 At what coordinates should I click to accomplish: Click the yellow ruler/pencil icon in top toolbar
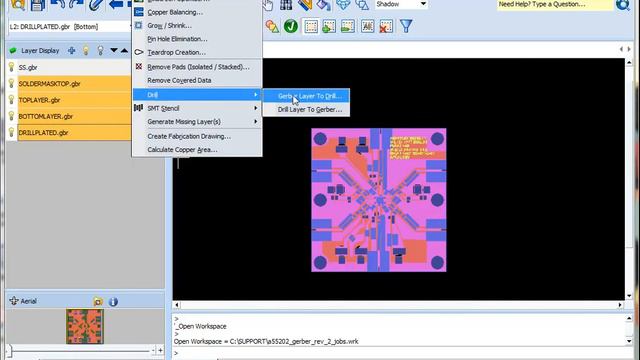tap(304, 4)
